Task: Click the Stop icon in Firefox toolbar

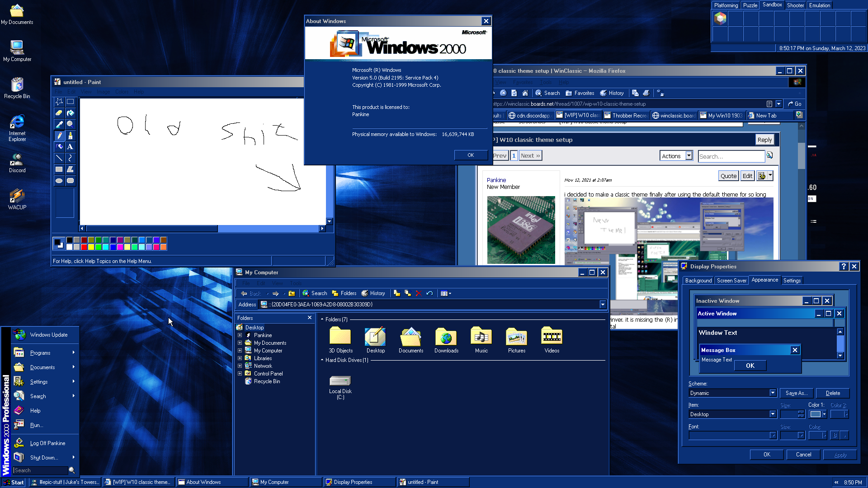Action: pyautogui.click(x=503, y=93)
